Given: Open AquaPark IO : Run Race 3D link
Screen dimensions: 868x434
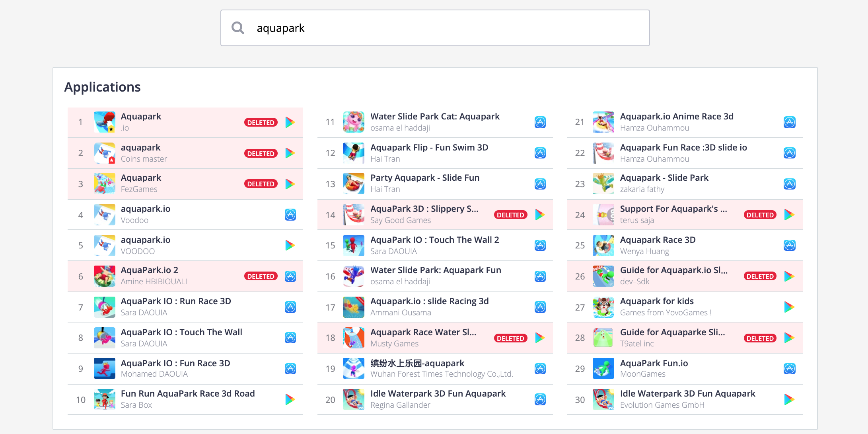Looking at the screenshot, I should [176, 301].
